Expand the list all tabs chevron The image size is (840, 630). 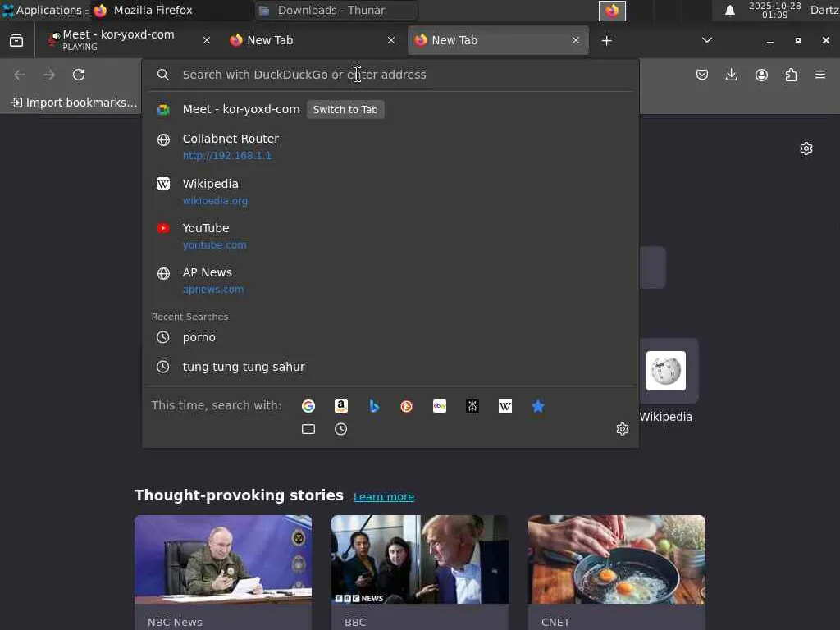click(707, 40)
